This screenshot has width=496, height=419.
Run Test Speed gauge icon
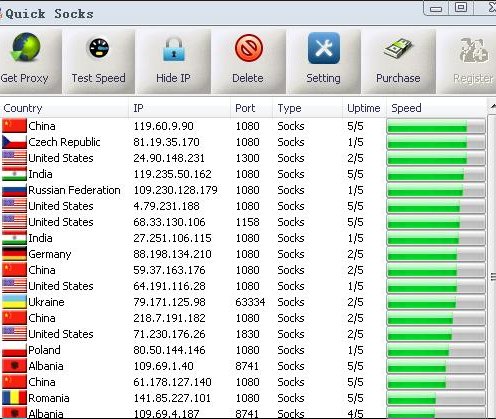click(x=99, y=48)
